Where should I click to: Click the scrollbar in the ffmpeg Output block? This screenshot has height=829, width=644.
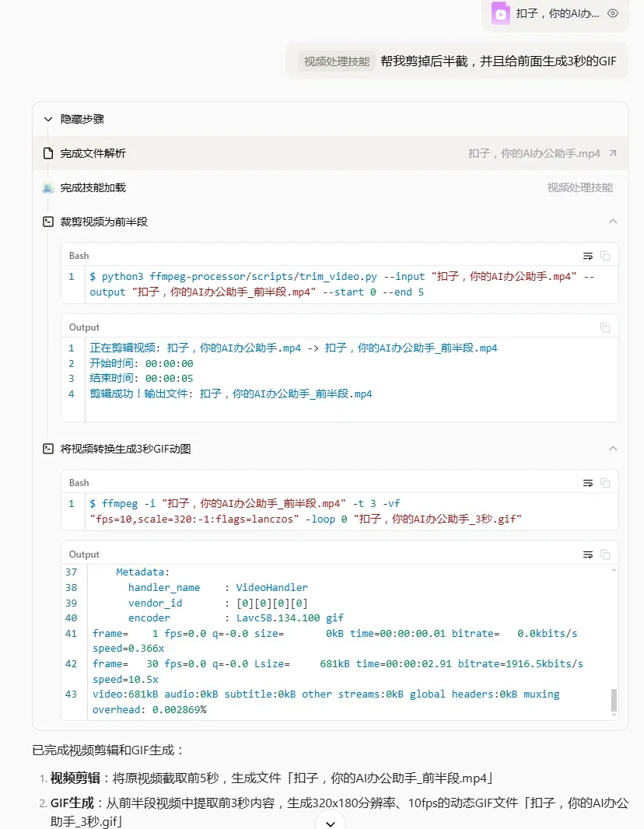[x=614, y=700]
